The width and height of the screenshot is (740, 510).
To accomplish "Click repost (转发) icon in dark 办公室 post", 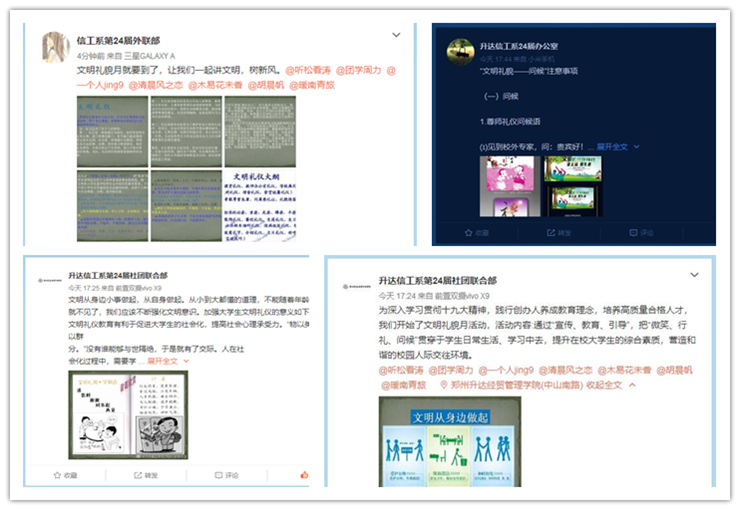I will pos(562,232).
